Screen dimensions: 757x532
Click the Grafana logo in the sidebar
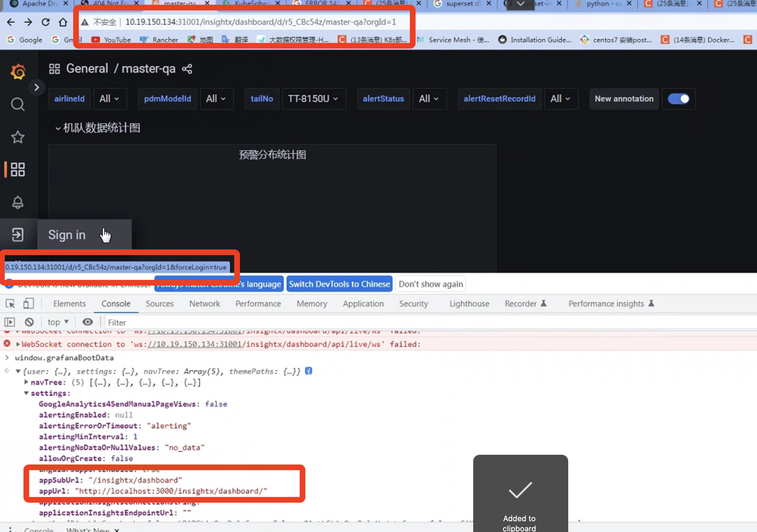click(x=18, y=71)
